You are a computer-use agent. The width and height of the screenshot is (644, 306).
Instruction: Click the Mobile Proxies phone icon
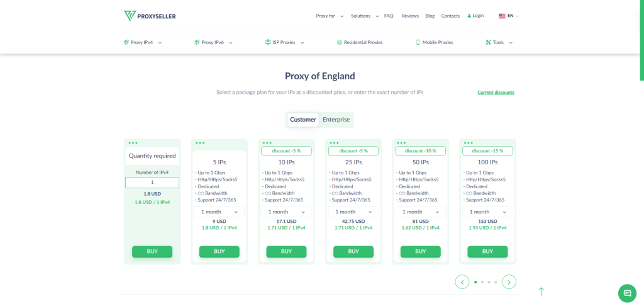[418, 43]
